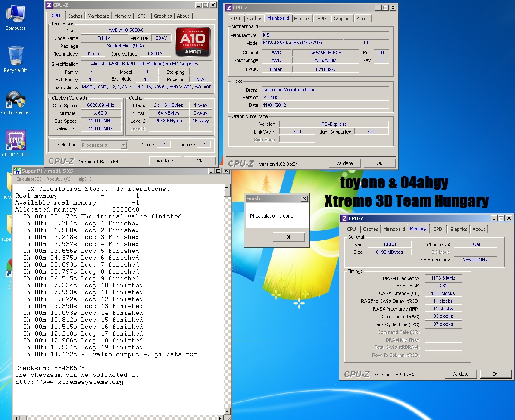Go to Caches tab in Memory window
Screen dimensions: 515x420
(371, 229)
